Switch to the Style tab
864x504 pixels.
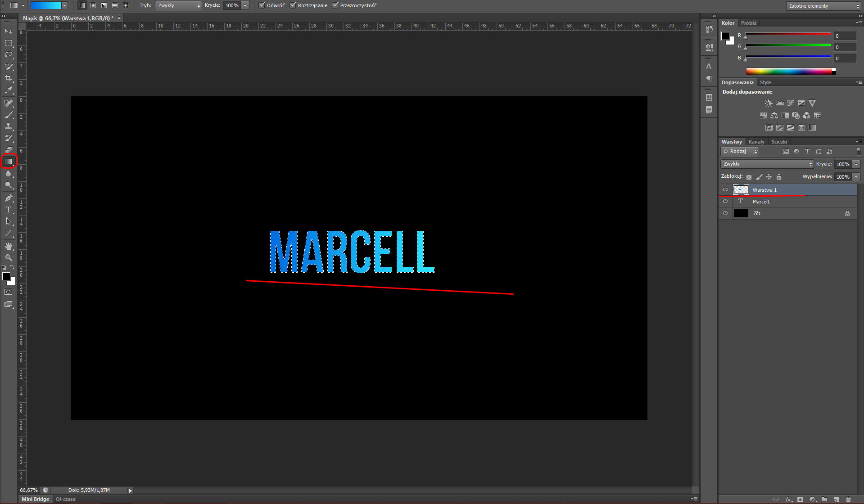[765, 82]
